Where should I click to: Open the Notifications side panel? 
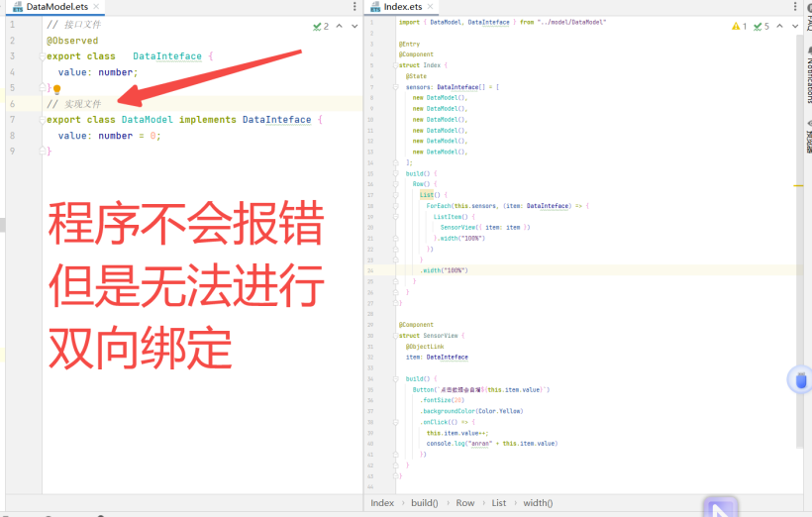pyautogui.click(x=809, y=75)
